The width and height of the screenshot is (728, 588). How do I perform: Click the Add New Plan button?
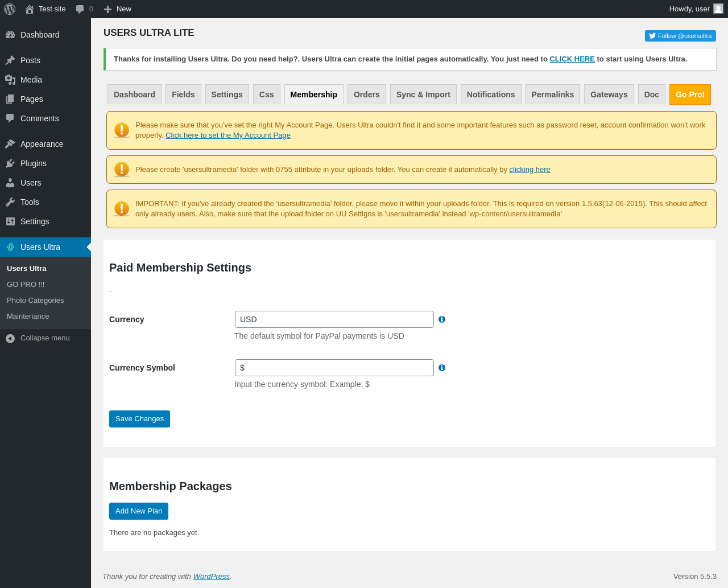139,511
